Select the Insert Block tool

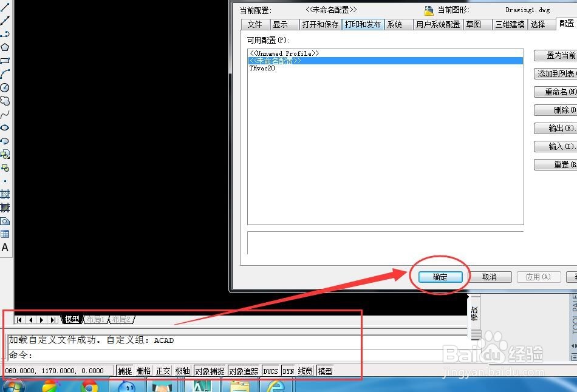(x=5, y=155)
